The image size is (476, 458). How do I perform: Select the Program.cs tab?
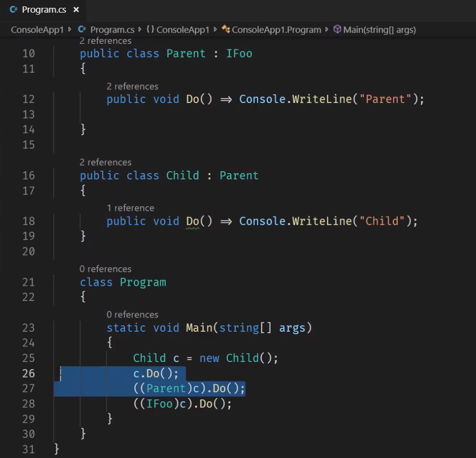pos(44,10)
